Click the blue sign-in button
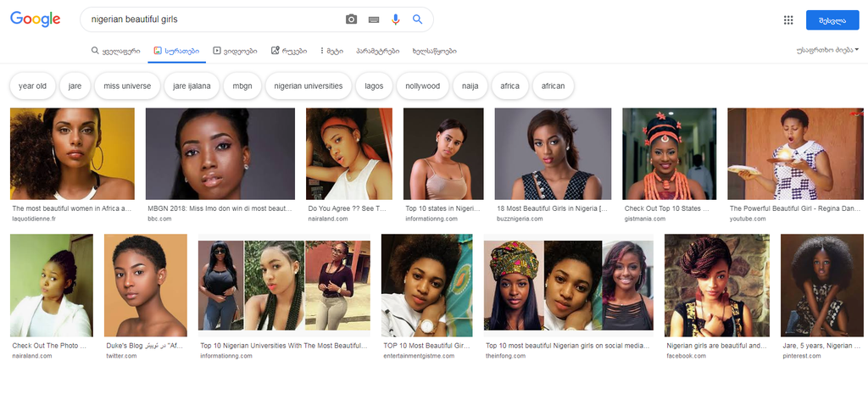This screenshot has width=868, height=405. [x=832, y=20]
